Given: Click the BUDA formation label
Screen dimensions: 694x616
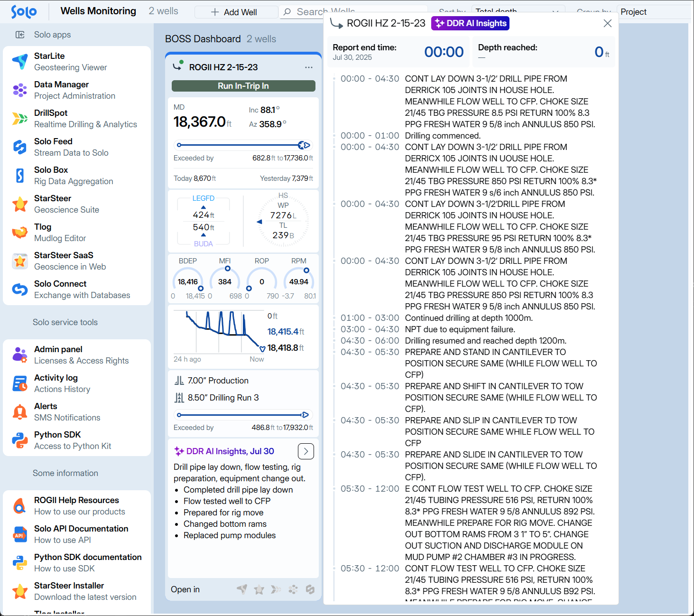Looking at the screenshot, I should click(x=204, y=244).
